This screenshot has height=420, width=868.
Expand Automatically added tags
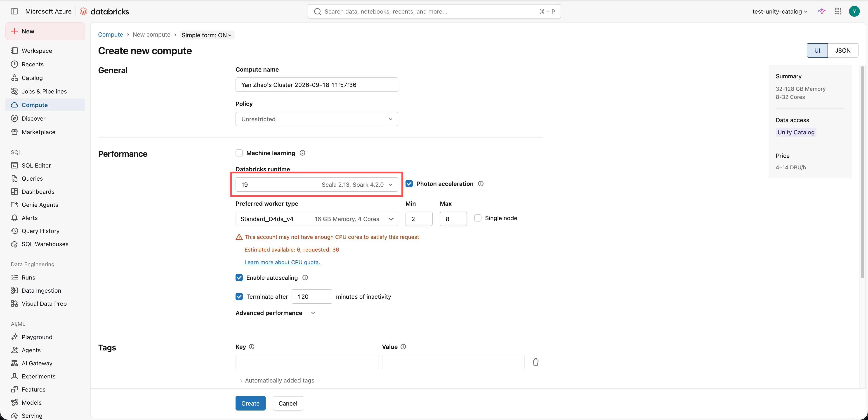[277, 380]
